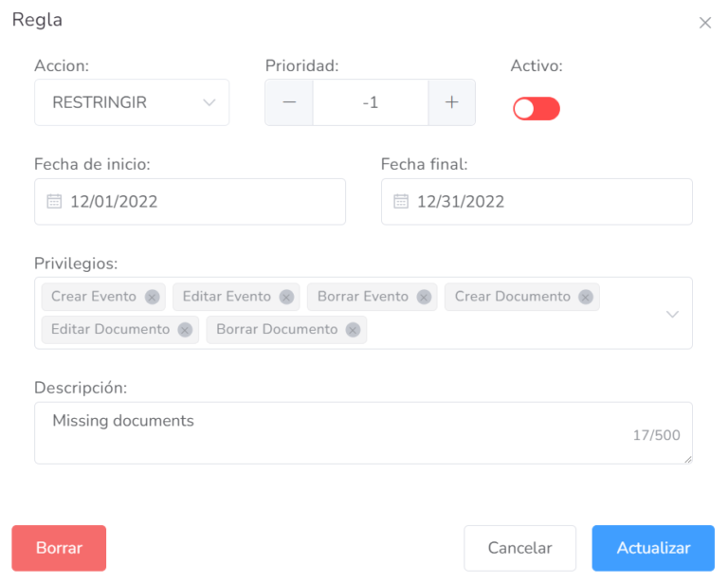
Task: Click the Prioridad number field
Action: (x=370, y=102)
